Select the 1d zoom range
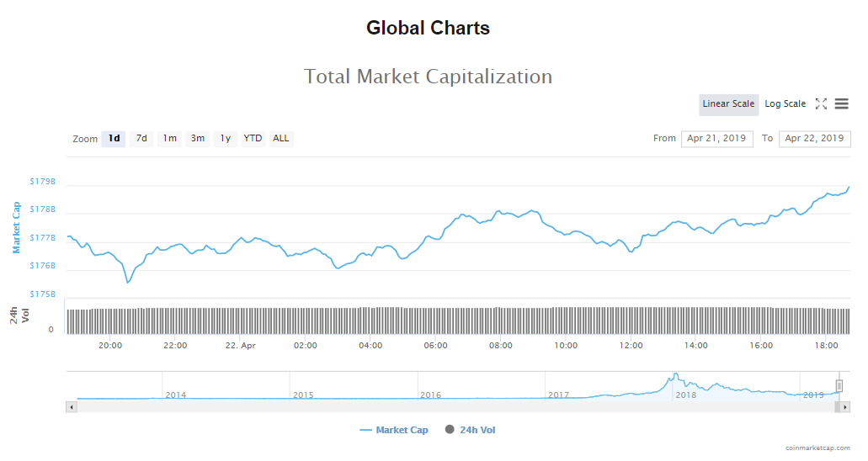868x461 pixels. pos(114,139)
